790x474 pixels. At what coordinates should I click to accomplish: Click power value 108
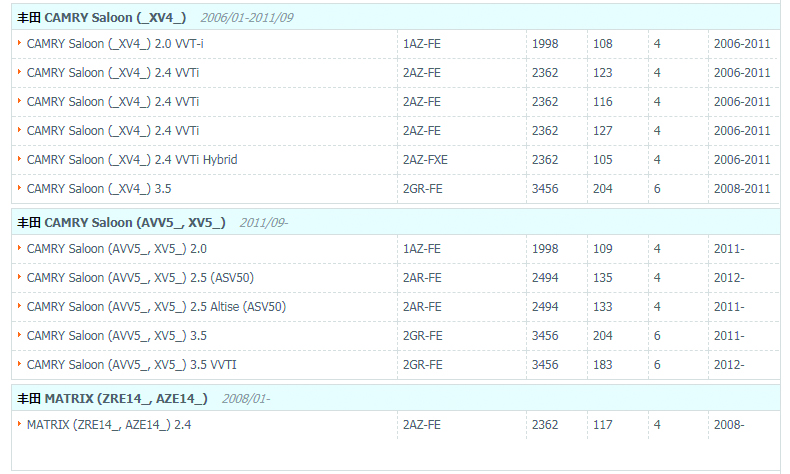[603, 44]
